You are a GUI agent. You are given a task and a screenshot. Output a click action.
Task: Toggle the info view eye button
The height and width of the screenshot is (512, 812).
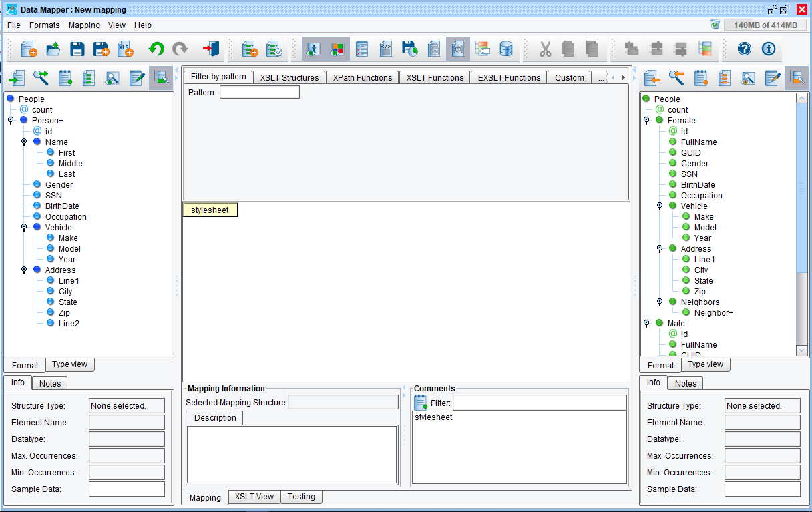(313, 49)
